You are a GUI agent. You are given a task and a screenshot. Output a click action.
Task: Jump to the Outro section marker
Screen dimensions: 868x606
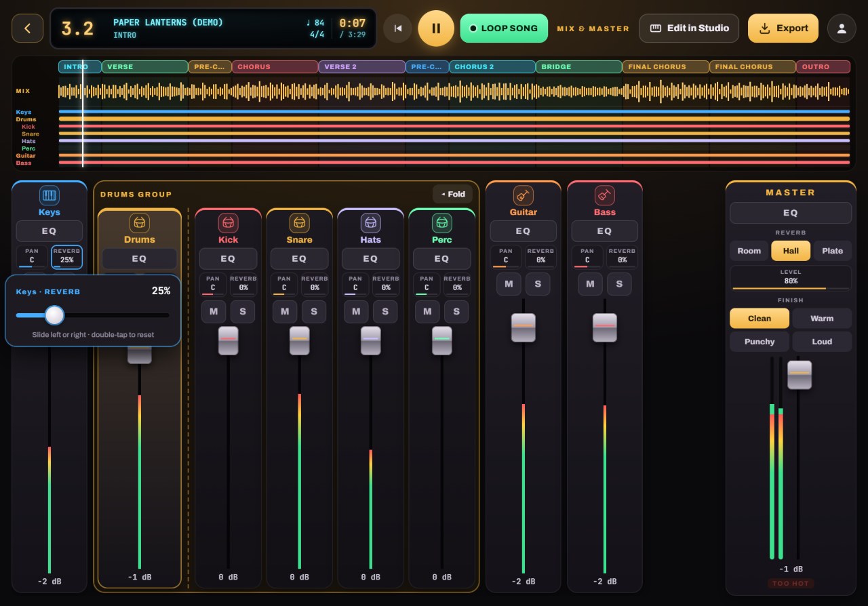pyautogui.click(x=823, y=66)
